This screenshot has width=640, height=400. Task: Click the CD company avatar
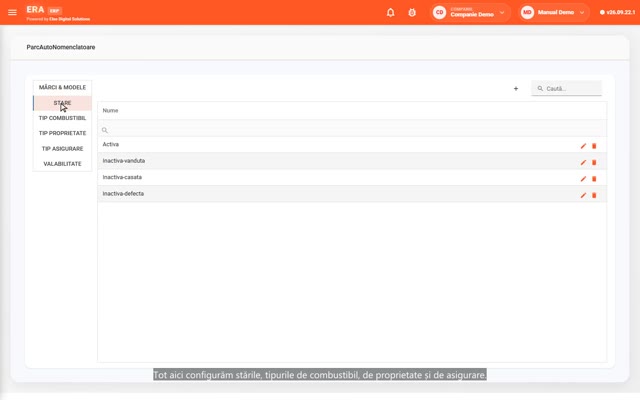[439, 12]
